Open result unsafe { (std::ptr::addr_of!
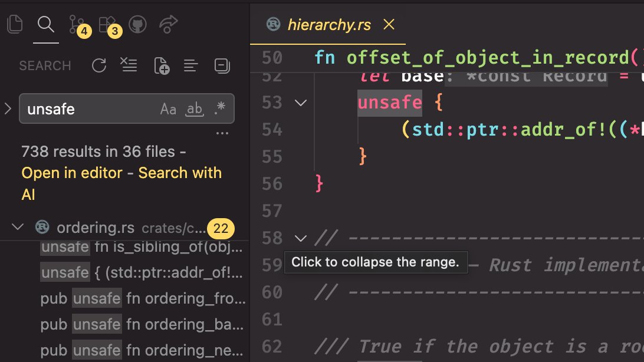 point(142,272)
